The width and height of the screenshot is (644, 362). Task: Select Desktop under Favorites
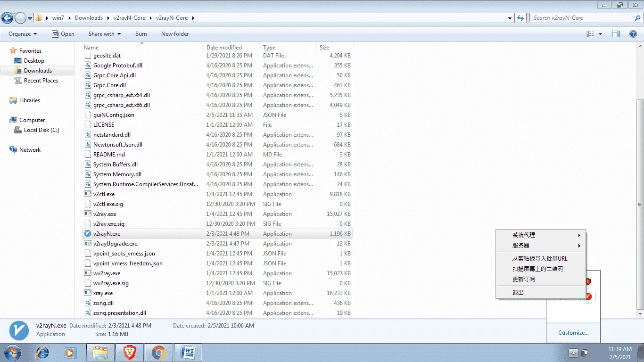coord(34,61)
